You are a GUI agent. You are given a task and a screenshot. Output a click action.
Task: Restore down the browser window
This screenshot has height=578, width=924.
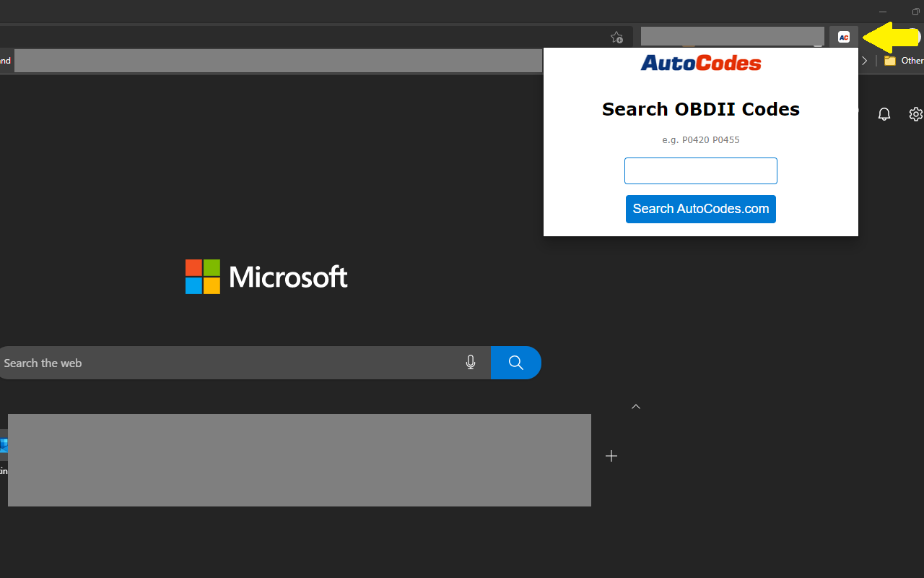pos(915,12)
